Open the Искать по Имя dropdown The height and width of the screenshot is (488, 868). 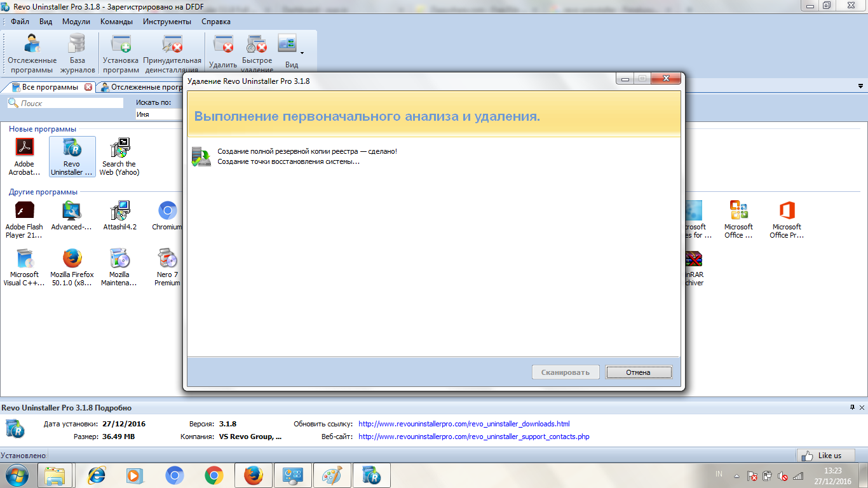[159, 114]
